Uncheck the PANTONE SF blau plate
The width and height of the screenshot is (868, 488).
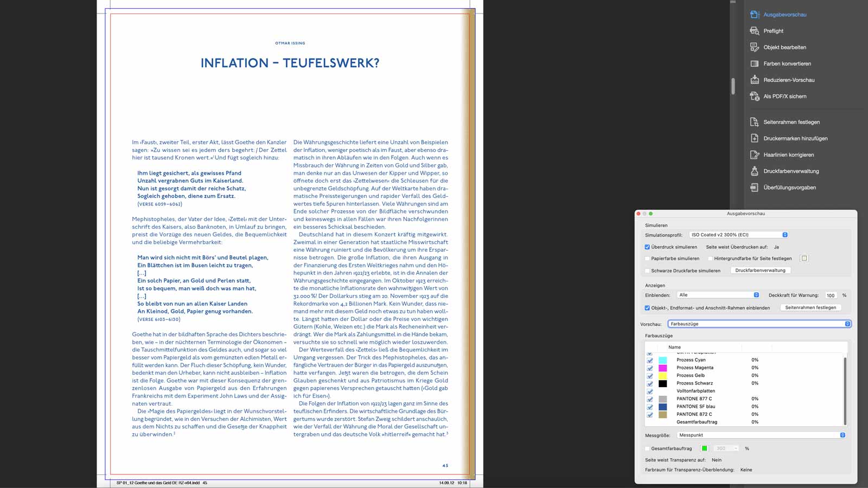point(650,407)
